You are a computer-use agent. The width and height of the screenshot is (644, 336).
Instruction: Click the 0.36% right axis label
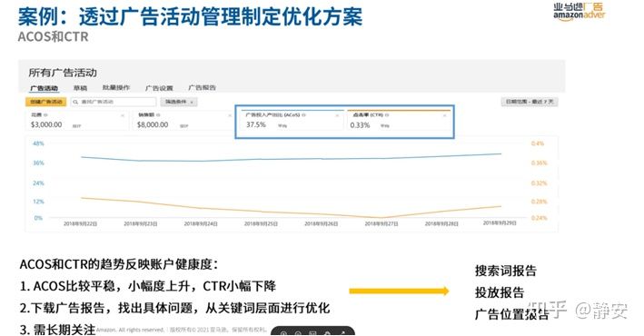point(540,163)
